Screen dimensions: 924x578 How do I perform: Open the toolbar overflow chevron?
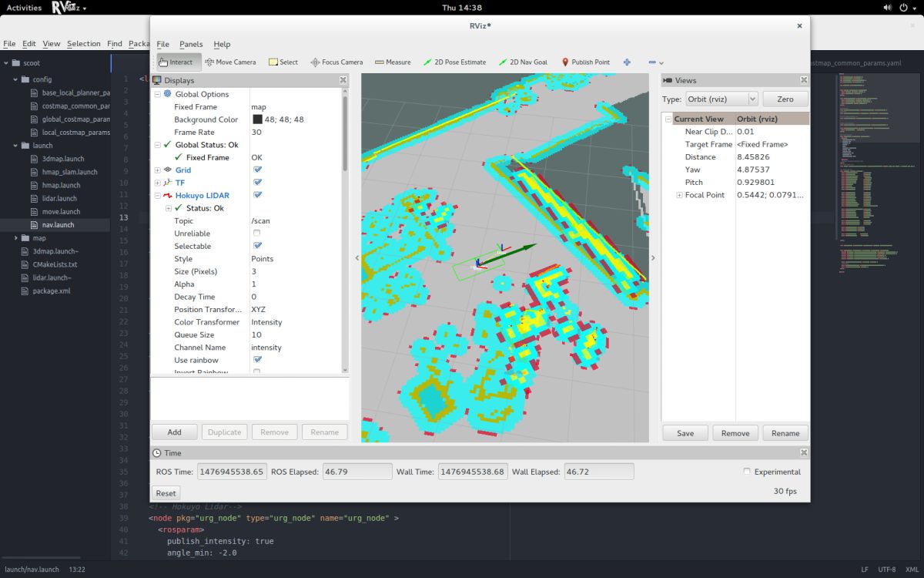pyautogui.click(x=661, y=63)
